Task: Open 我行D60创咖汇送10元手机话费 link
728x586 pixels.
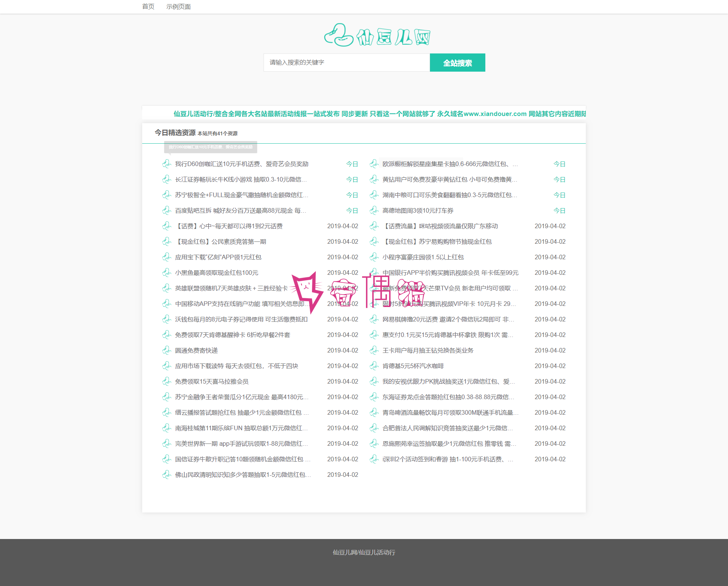Action: pos(242,164)
